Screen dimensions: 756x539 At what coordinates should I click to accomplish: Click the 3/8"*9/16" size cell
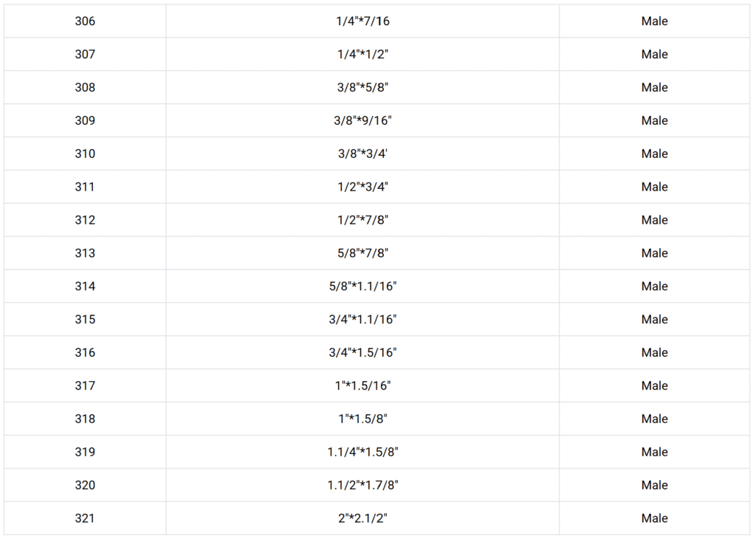(362, 121)
